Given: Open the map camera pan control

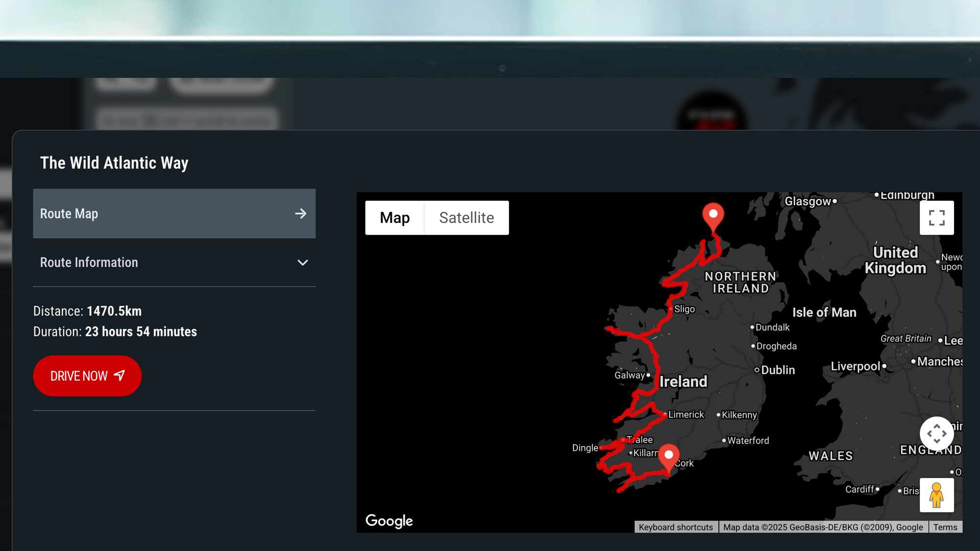Looking at the screenshot, I should coord(936,433).
